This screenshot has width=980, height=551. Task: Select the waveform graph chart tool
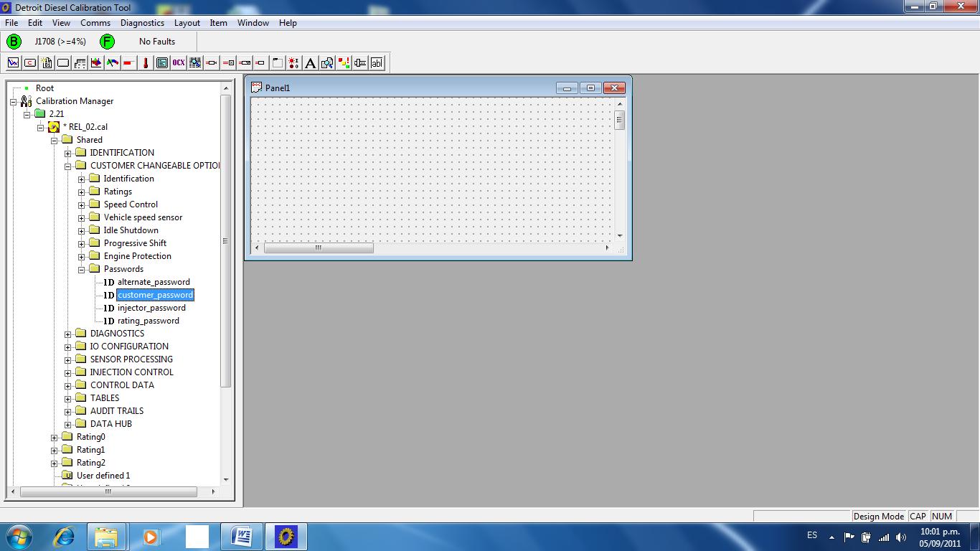pyautogui.click(x=13, y=62)
